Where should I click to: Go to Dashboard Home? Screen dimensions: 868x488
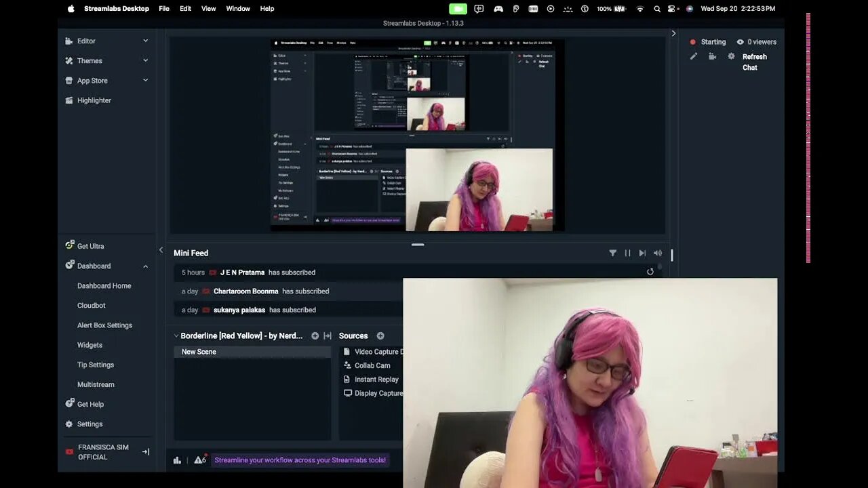[x=104, y=286]
